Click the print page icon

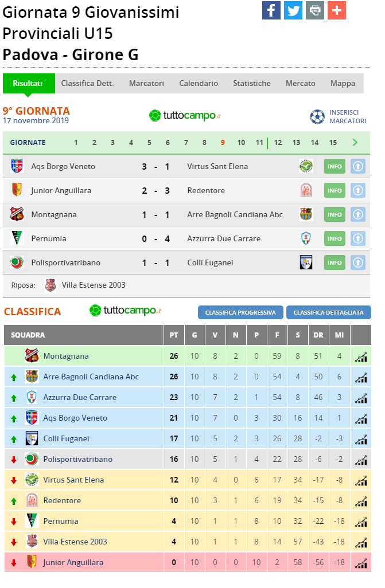coord(315,10)
